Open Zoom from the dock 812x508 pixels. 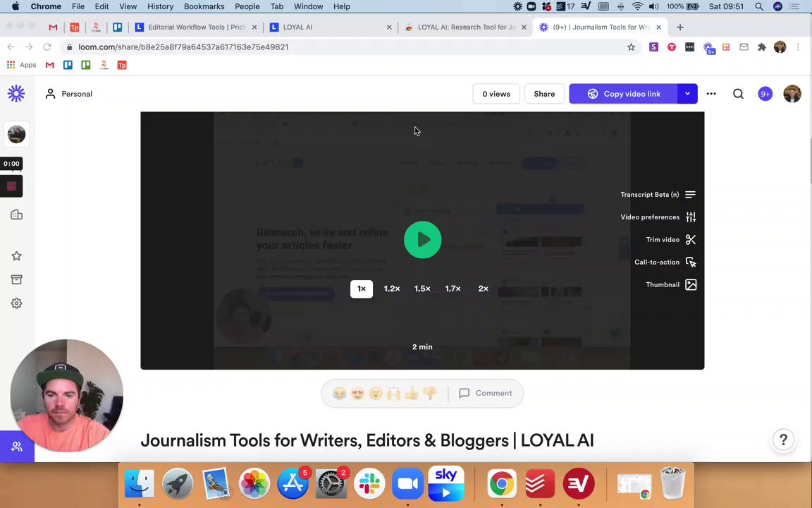(407, 483)
